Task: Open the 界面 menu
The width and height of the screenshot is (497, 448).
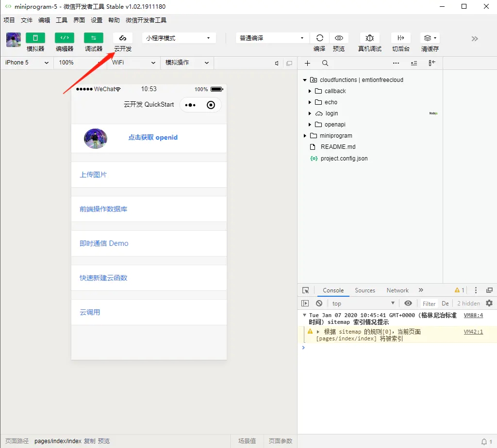Action: 79,20
